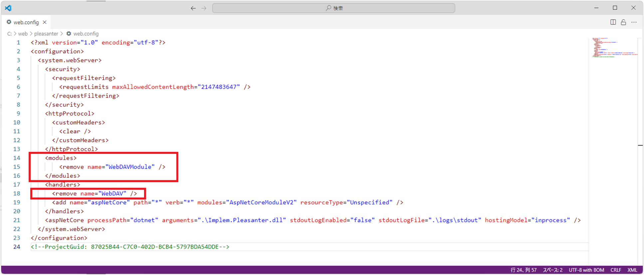Click the AspNetCoreModuleV2 add handler line

(x=228, y=202)
